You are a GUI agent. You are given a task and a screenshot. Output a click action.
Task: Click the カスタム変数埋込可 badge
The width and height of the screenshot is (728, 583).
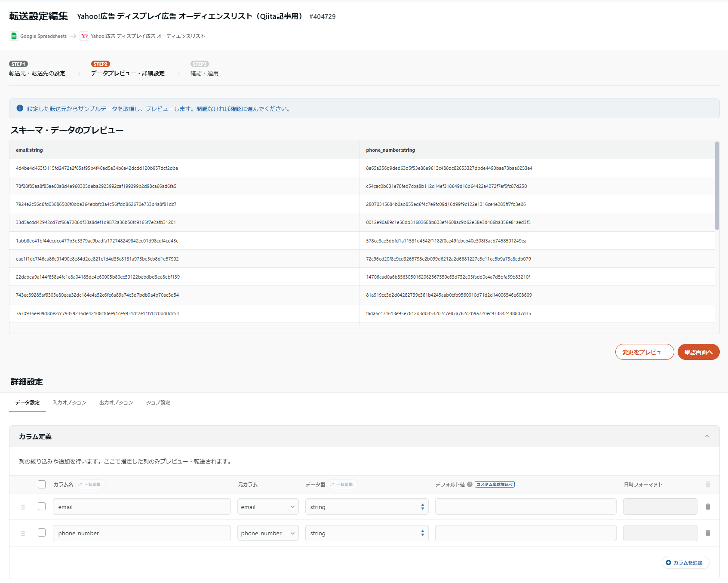[495, 484]
